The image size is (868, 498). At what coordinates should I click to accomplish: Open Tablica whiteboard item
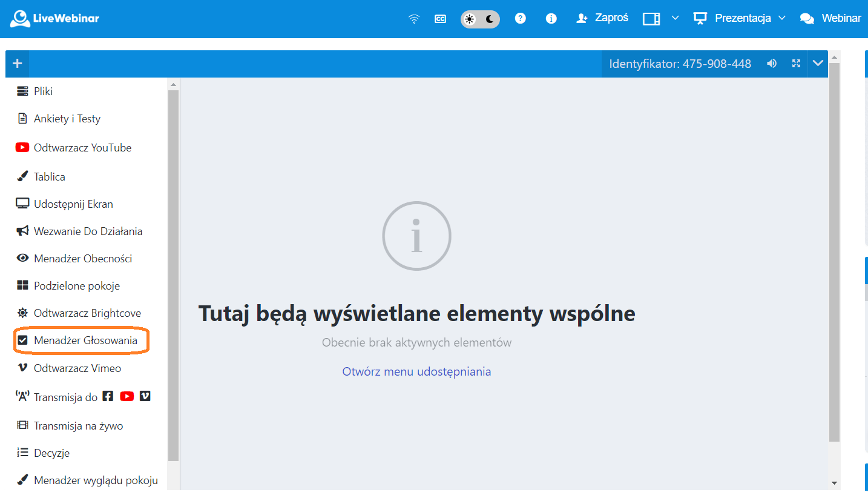point(49,177)
